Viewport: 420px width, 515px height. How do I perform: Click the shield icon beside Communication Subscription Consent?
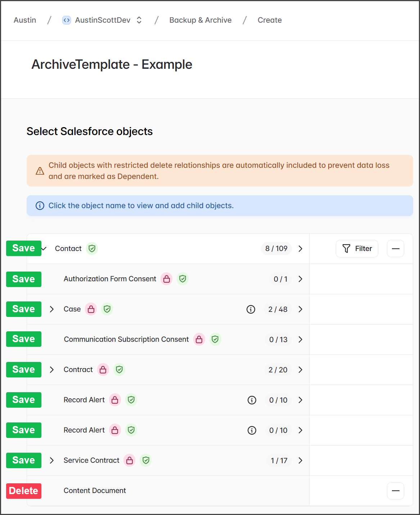(215, 339)
